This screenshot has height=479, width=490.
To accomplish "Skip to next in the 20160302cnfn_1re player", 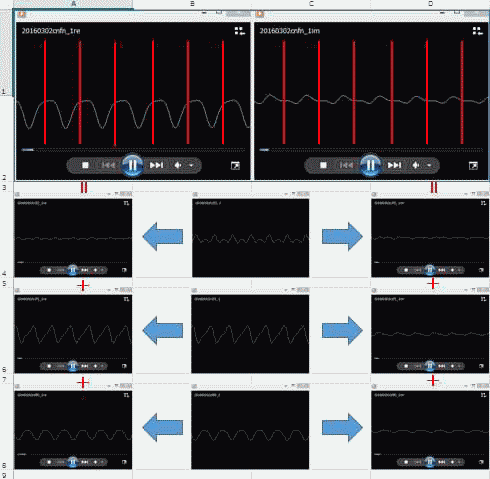I will (x=156, y=165).
